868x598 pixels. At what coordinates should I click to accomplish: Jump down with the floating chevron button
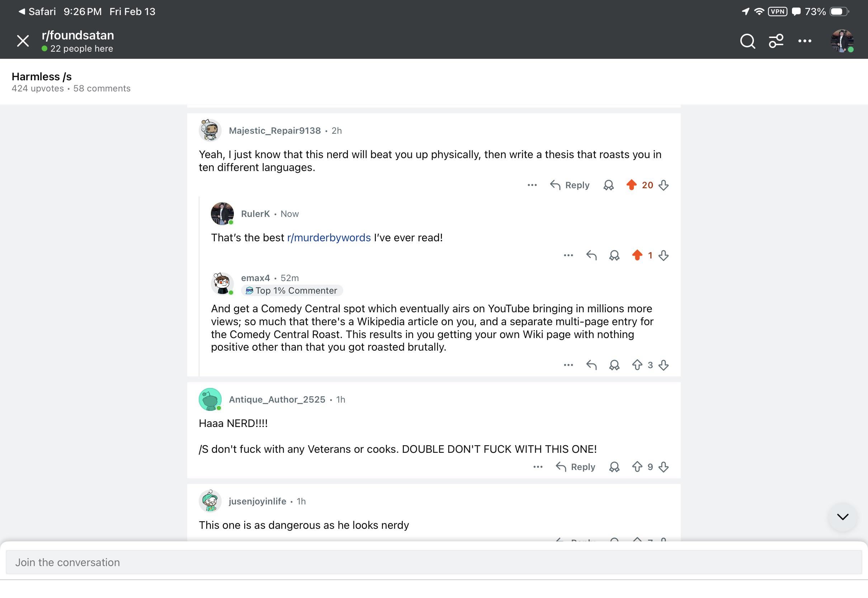(x=843, y=517)
